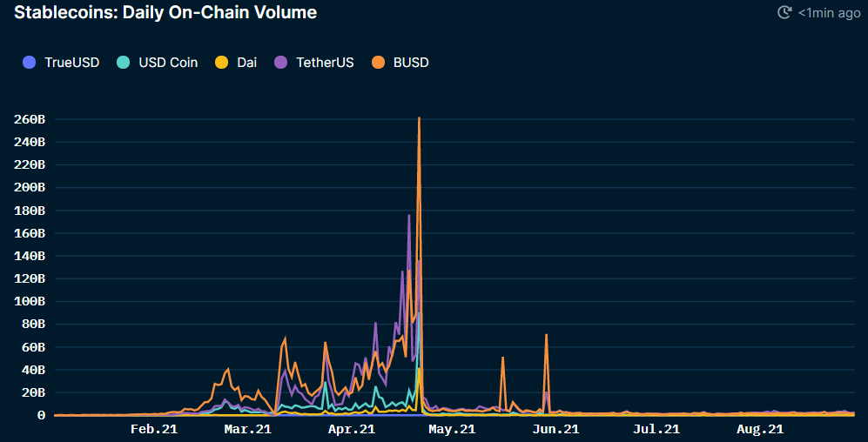Click the <1min ago timestamp text
The height and width of the screenshot is (442, 868).
pyautogui.click(x=829, y=13)
